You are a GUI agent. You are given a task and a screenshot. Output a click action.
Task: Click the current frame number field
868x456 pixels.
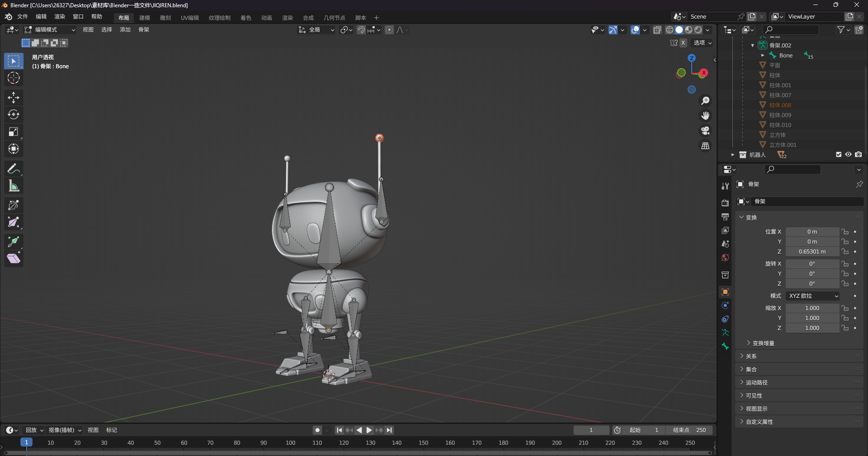pyautogui.click(x=591, y=430)
